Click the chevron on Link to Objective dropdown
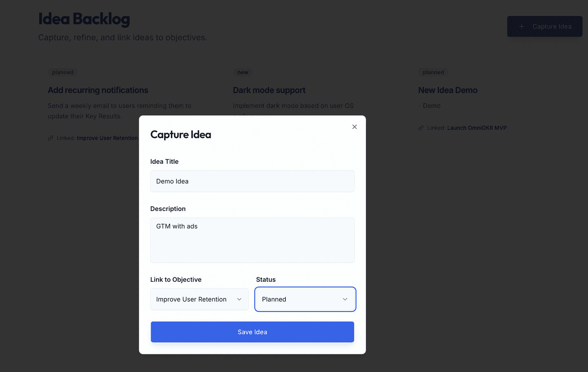Viewport: 588px width, 372px height. (x=239, y=299)
